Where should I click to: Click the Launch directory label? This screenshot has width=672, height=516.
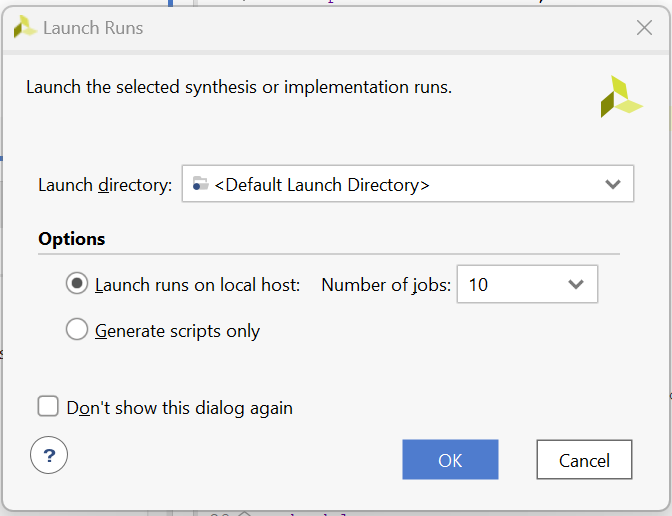105,185
